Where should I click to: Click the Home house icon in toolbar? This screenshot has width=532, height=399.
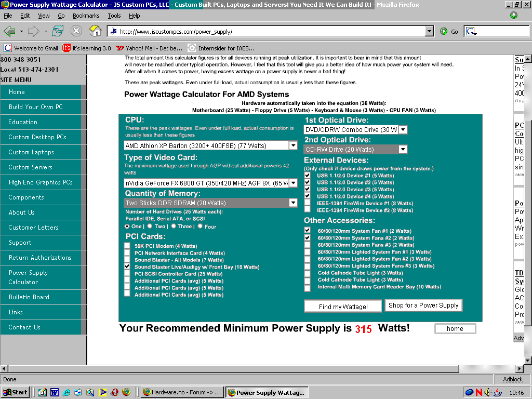pos(95,31)
